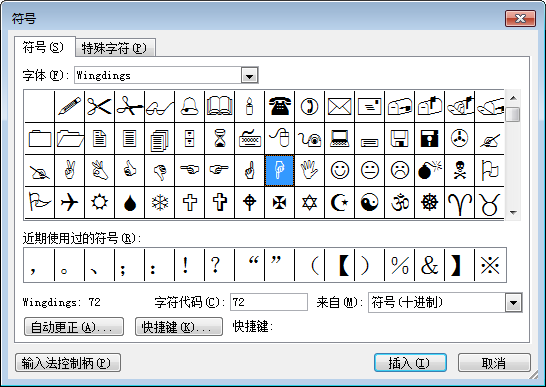The width and height of the screenshot is (546, 387).
Task: Insert the symbol with 插入 button
Action: (x=410, y=363)
